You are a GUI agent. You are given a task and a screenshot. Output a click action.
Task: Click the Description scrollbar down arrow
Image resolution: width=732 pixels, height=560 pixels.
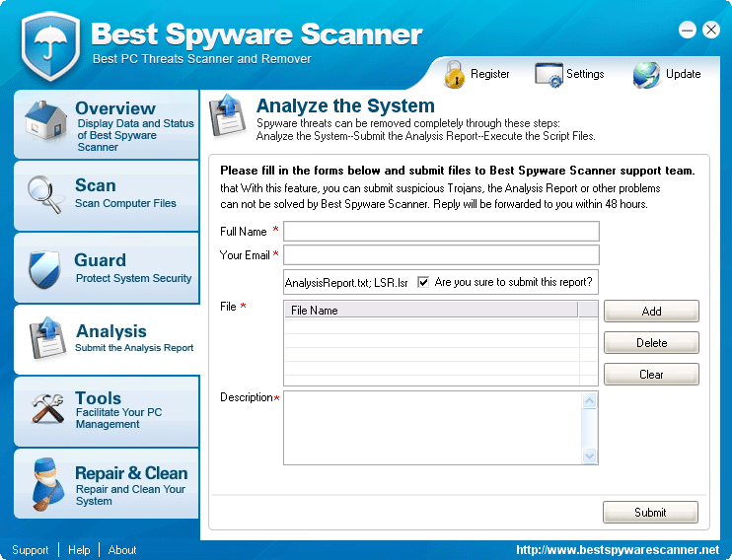[x=590, y=455]
